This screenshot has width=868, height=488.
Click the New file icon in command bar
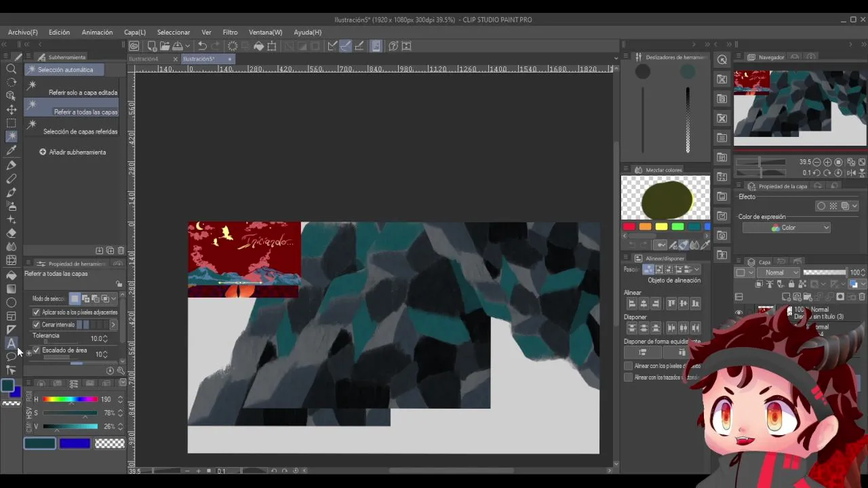pos(152,46)
